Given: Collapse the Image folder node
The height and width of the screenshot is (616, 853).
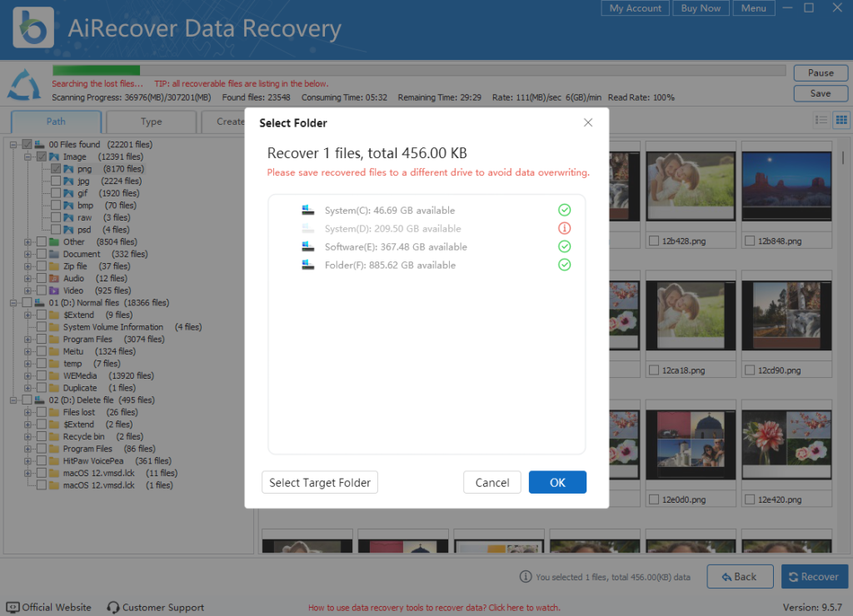Looking at the screenshot, I should click(x=27, y=156).
